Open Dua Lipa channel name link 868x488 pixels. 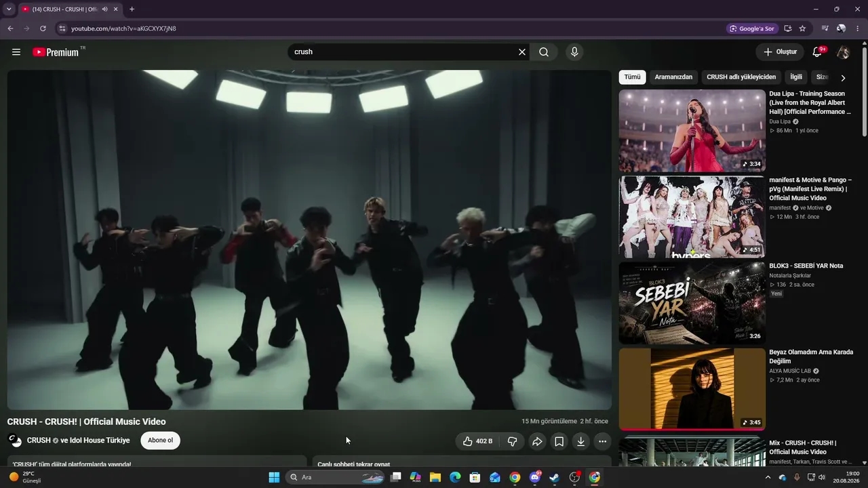[780, 122]
